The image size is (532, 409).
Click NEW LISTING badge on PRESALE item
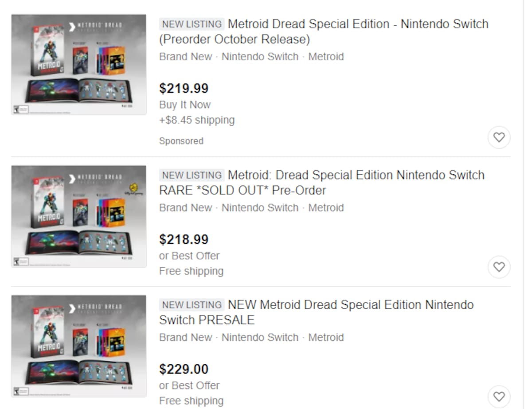pyautogui.click(x=192, y=305)
